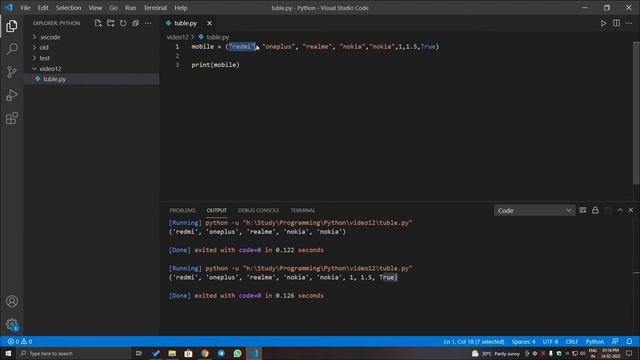Open the output channel Code dropdown
This screenshot has height=360, width=640.
coord(534,211)
